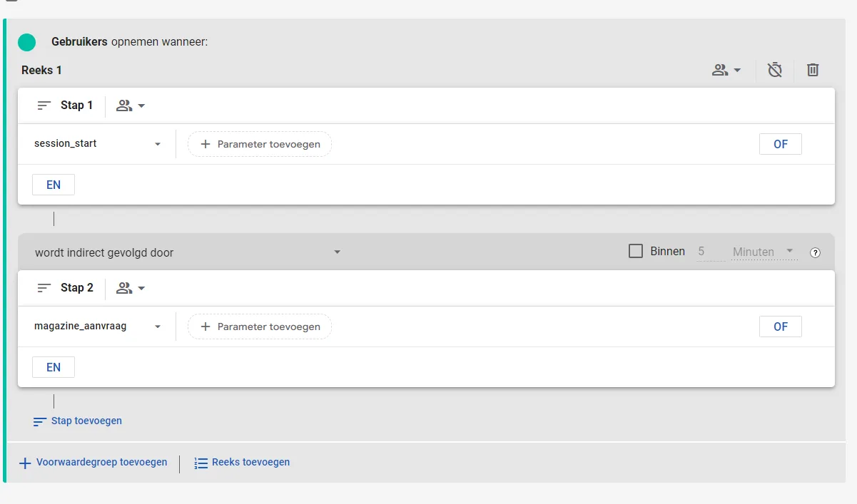Click OF button in Stap 2
This screenshot has height=504, width=857.
coord(781,326)
